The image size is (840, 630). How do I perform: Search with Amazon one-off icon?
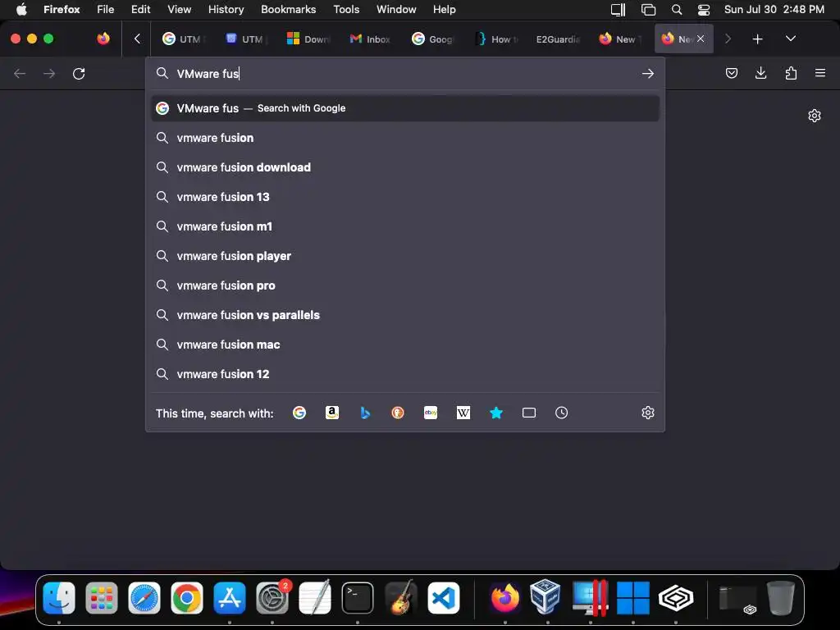tap(332, 413)
